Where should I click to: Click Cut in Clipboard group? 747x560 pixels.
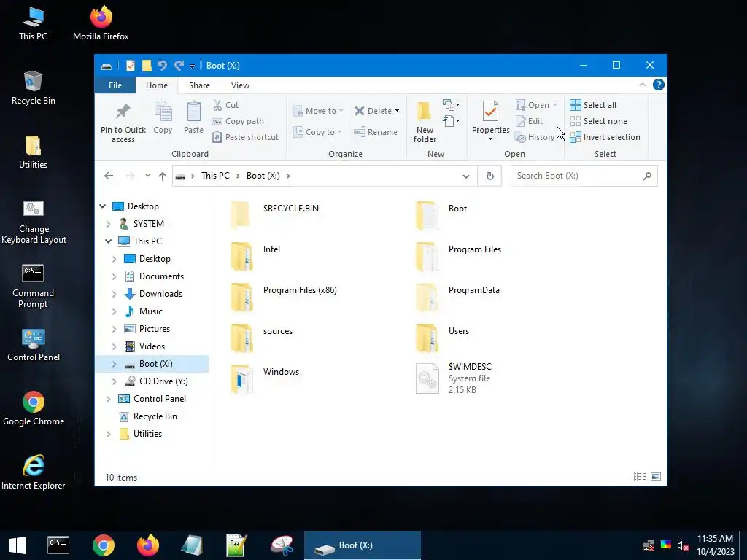click(226, 105)
